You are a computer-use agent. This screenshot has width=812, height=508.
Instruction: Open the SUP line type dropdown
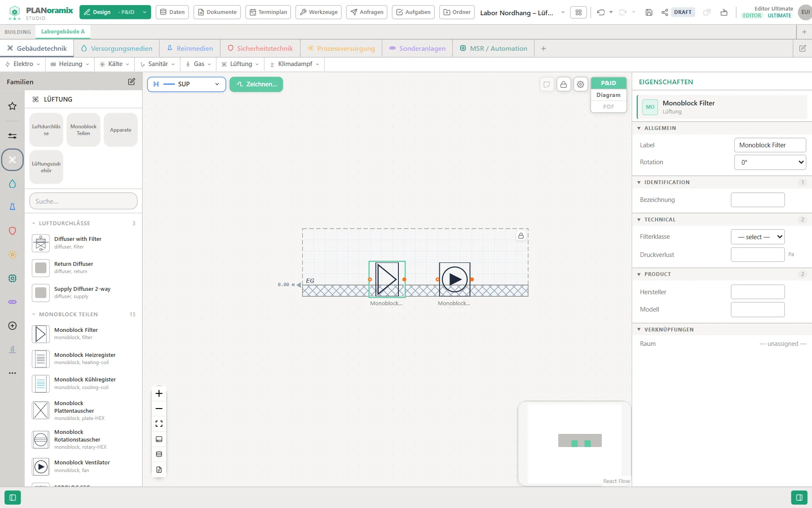point(187,84)
